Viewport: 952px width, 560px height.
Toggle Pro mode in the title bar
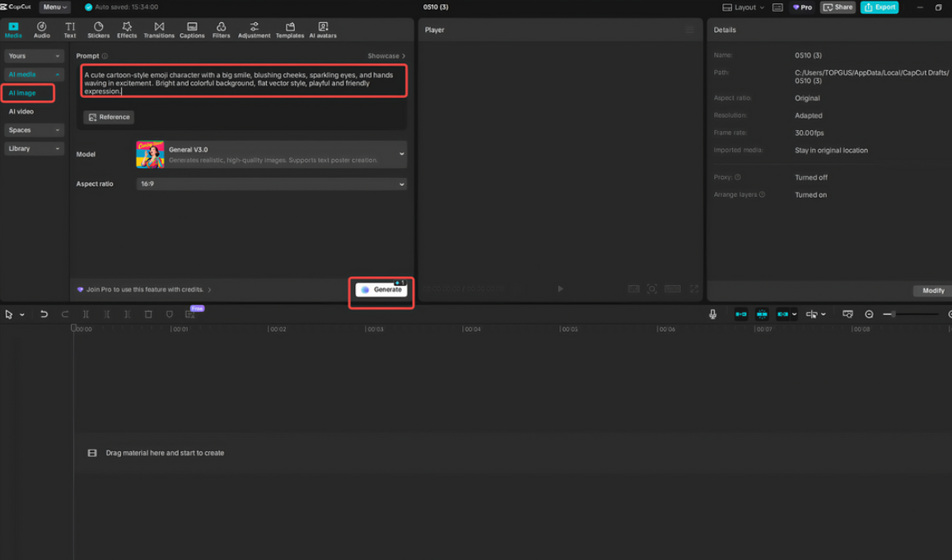[x=801, y=7]
